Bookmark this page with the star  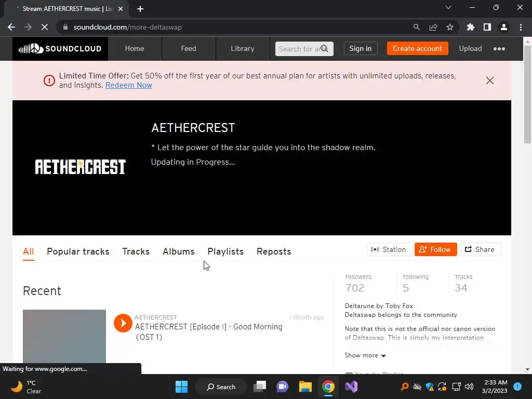pos(450,27)
